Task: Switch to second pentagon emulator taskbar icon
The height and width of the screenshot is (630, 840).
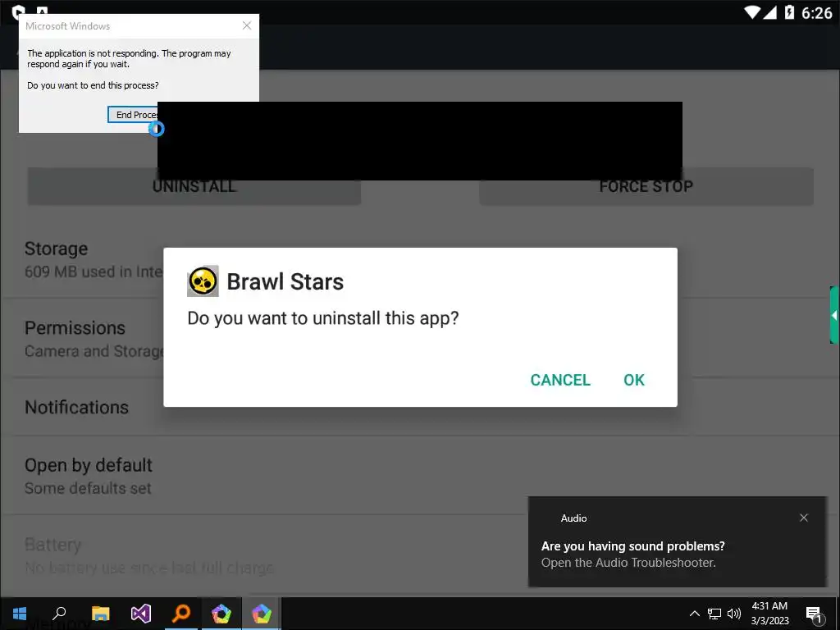Action: click(x=262, y=614)
